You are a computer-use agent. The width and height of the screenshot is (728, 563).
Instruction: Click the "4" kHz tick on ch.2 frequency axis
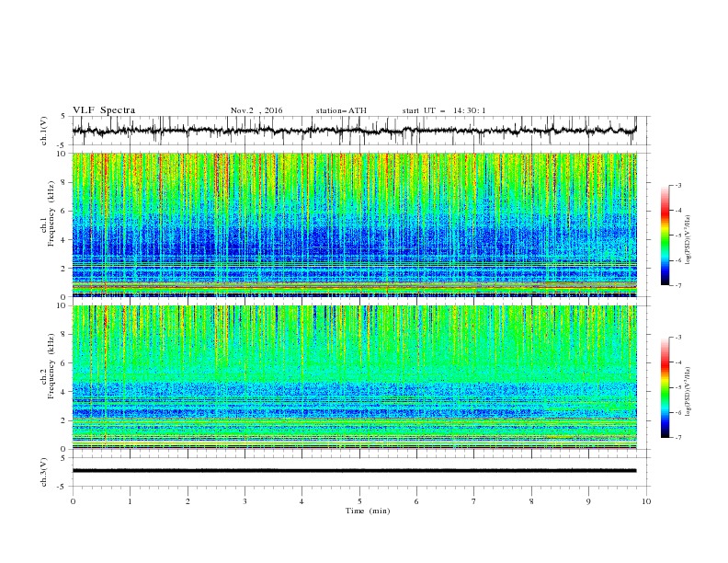(x=64, y=392)
